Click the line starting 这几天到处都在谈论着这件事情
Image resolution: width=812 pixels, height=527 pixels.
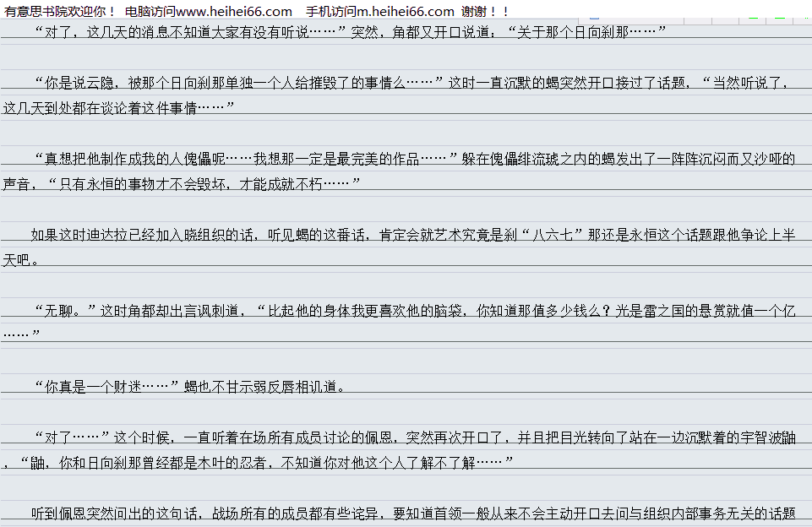[117, 108]
